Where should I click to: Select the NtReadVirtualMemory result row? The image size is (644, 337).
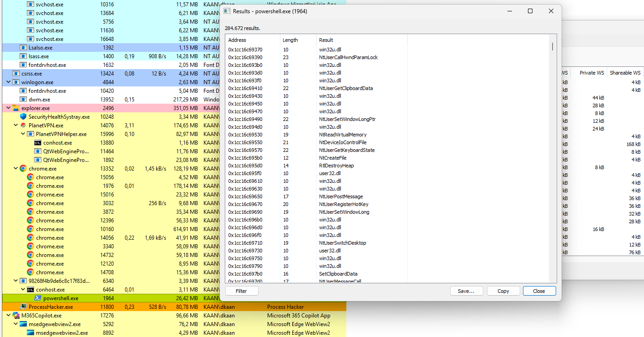point(387,135)
